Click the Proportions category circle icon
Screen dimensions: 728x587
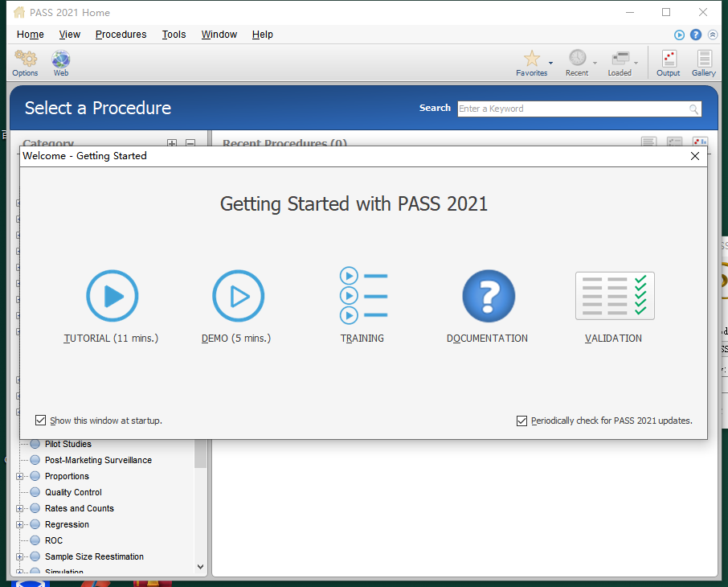point(35,476)
